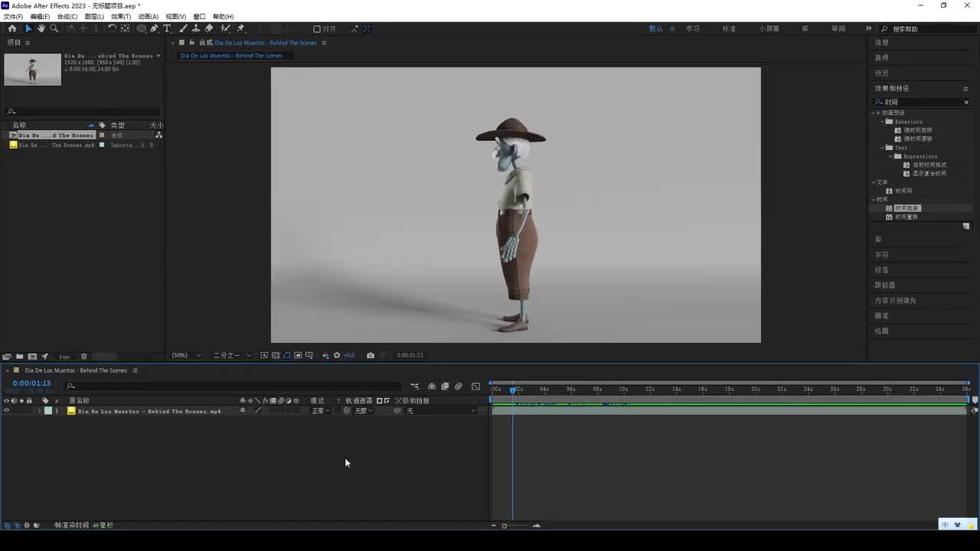Image resolution: width=980 pixels, height=551 pixels.
Task: Select the project thumbnail preview
Action: tap(32, 70)
